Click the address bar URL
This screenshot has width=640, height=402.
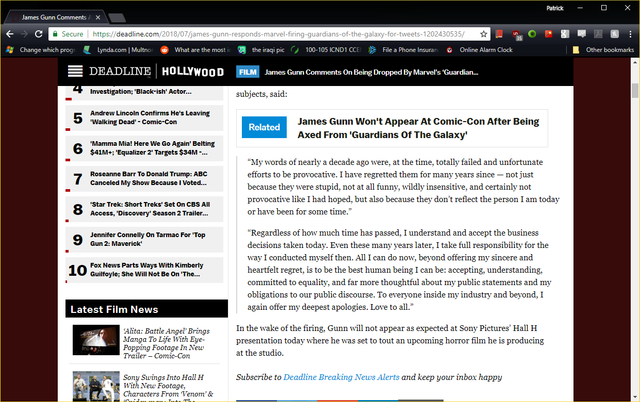(278, 34)
